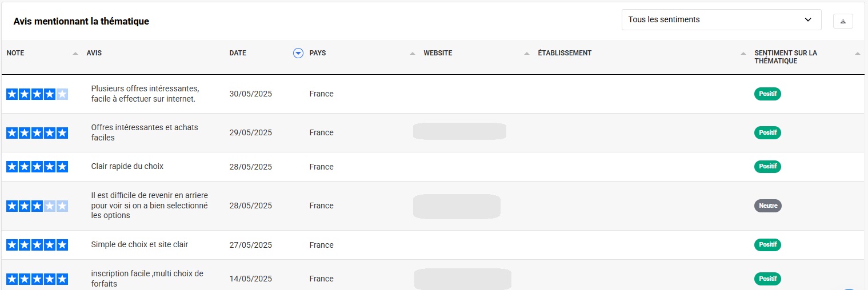Sort by sentiment sur la thématique arrow

857,54
